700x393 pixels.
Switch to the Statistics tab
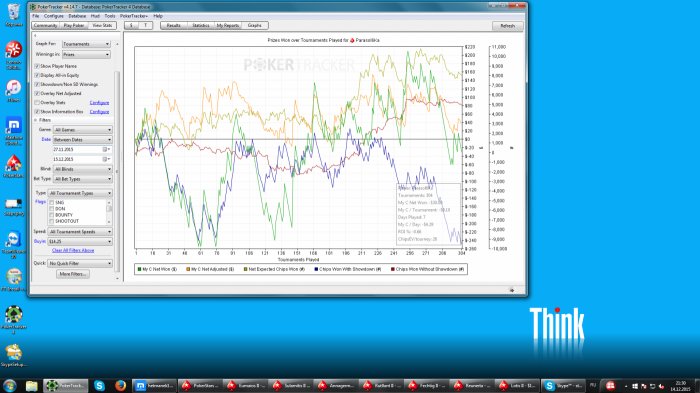(200, 25)
